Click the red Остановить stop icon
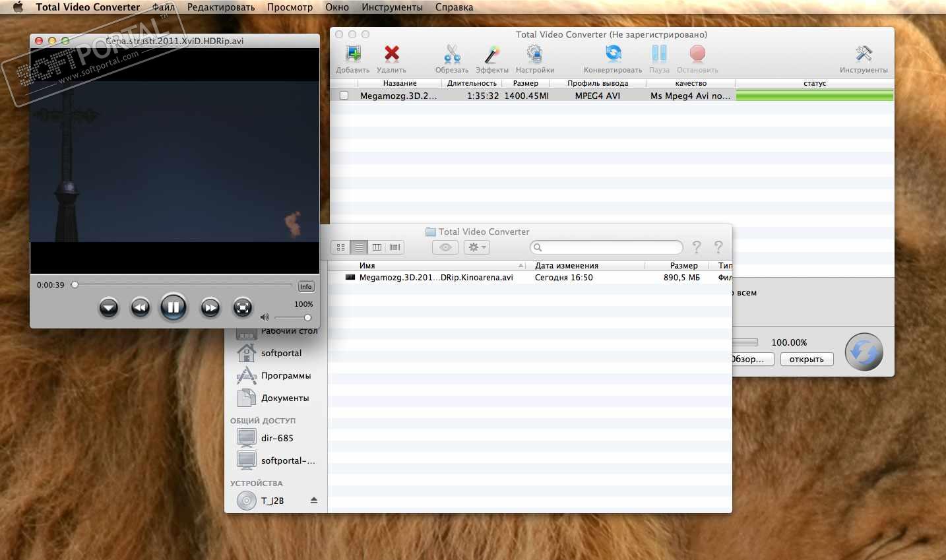This screenshot has height=560, width=946. click(697, 53)
